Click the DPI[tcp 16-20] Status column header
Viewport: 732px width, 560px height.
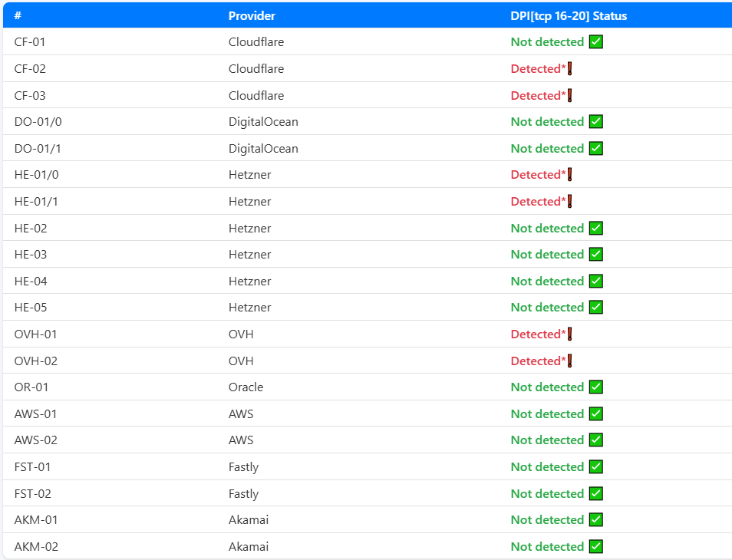569,15
